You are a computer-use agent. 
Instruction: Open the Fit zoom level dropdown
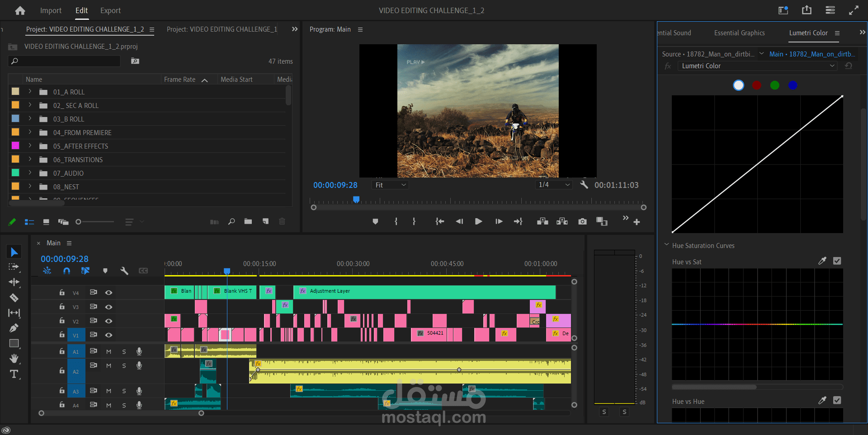[390, 185]
